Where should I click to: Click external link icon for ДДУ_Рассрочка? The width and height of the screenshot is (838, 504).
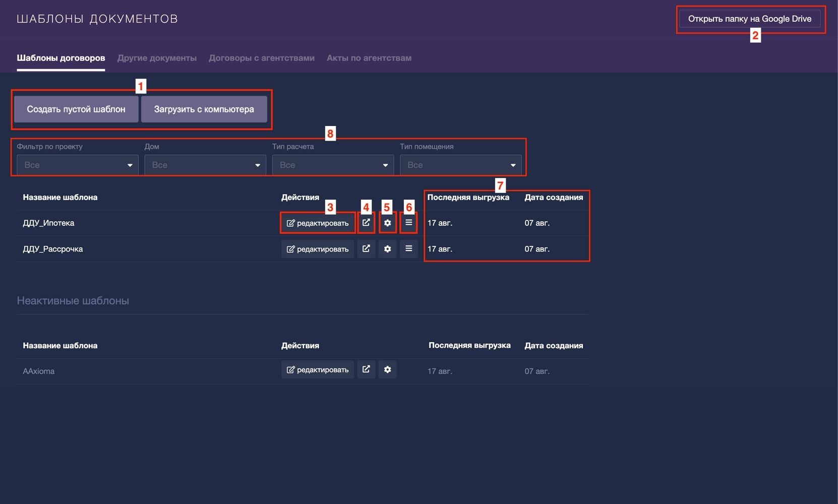[x=366, y=248]
